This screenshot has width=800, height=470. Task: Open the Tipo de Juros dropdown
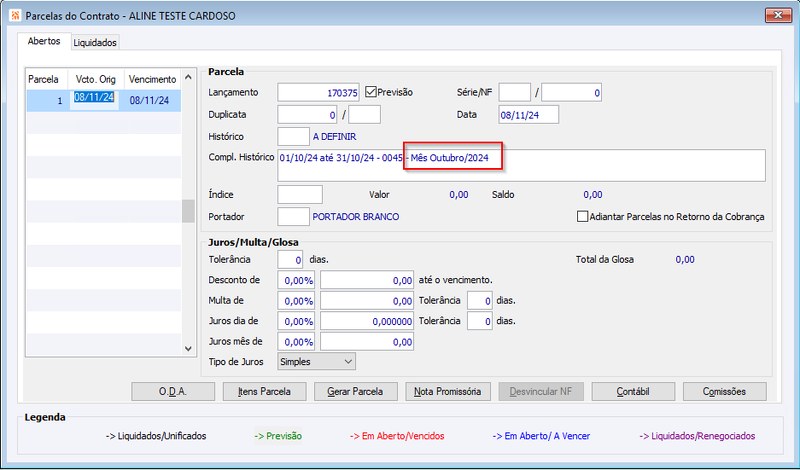coord(316,362)
